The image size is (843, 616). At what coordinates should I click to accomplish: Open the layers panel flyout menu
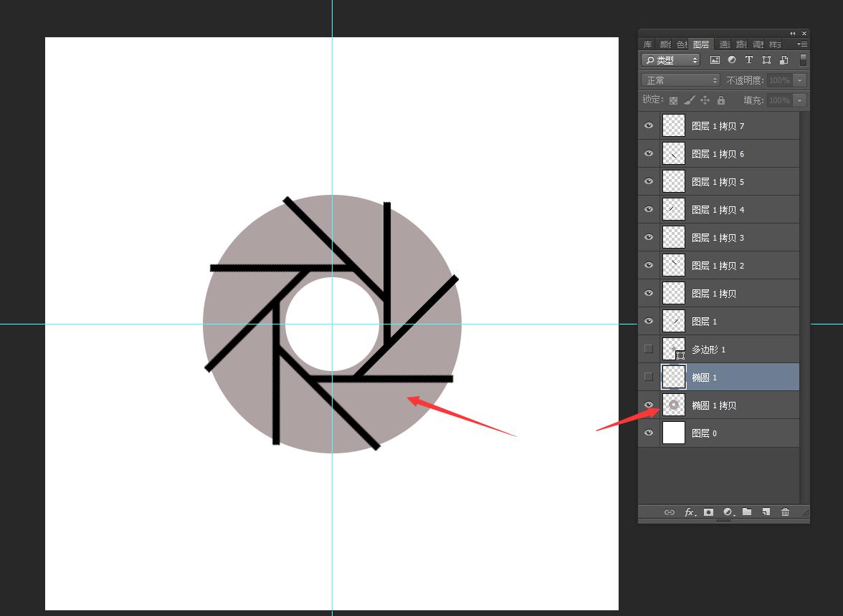(802, 44)
